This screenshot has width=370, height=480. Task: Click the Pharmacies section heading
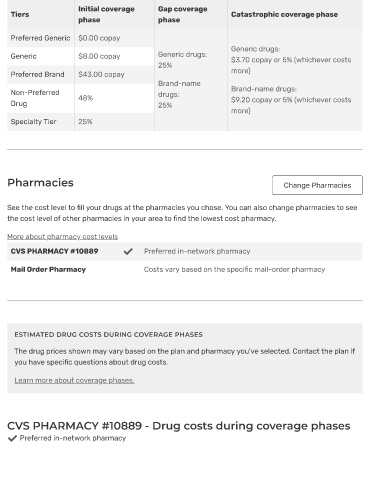tap(40, 183)
